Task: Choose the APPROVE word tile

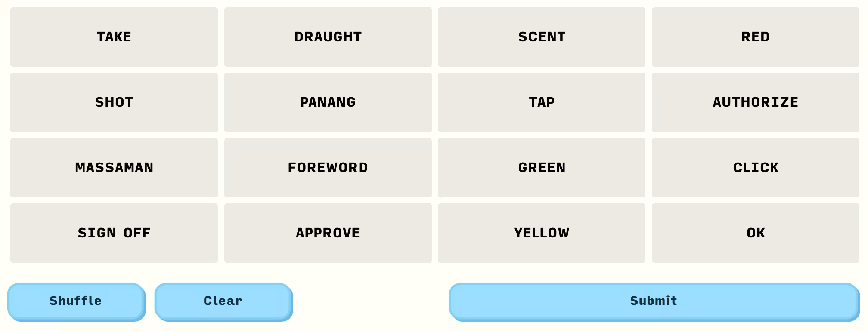Action: 328,233
